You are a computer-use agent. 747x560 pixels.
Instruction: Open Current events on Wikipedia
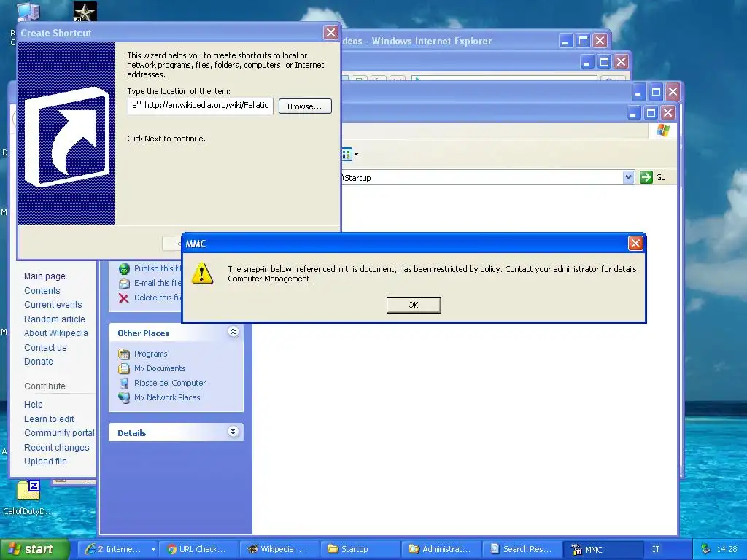pos(53,305)
